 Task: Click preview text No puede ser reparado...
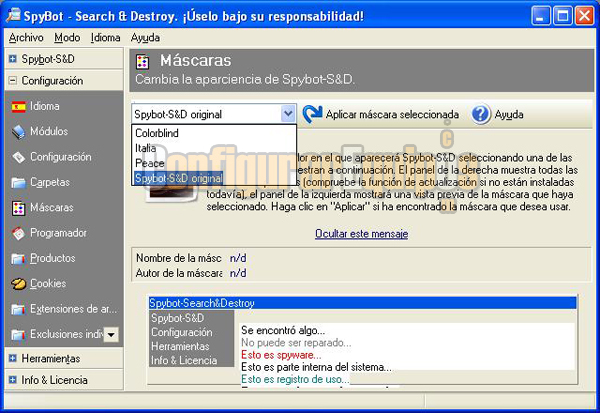pos(296,343)
